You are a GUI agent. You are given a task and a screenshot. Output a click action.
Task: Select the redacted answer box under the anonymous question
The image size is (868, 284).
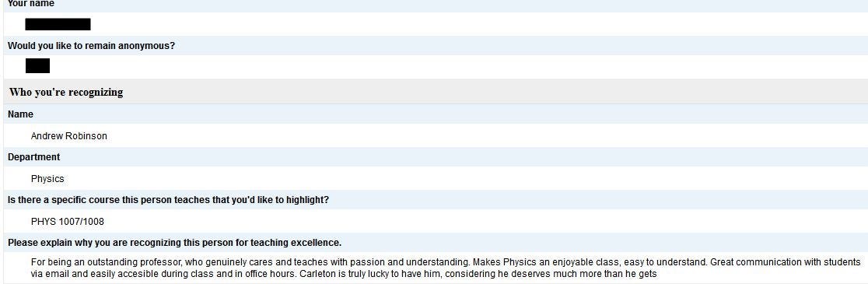(37, 66)
